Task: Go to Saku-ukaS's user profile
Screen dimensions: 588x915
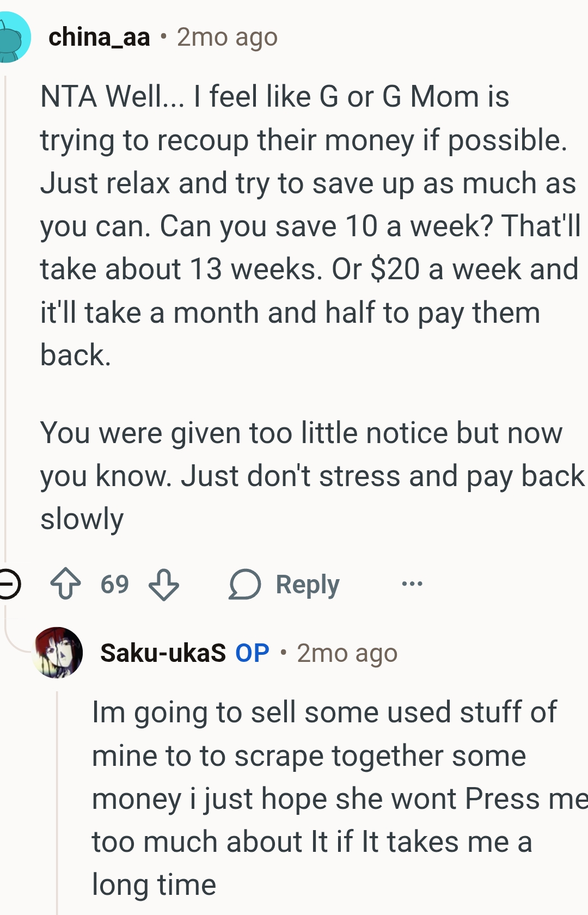Action: (x=163, y=653)
